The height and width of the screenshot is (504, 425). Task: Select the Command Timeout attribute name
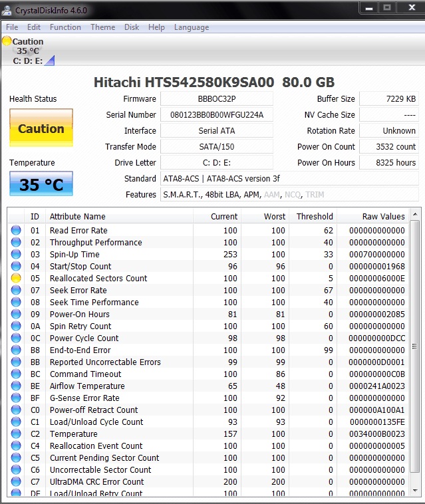coord(86,374)
